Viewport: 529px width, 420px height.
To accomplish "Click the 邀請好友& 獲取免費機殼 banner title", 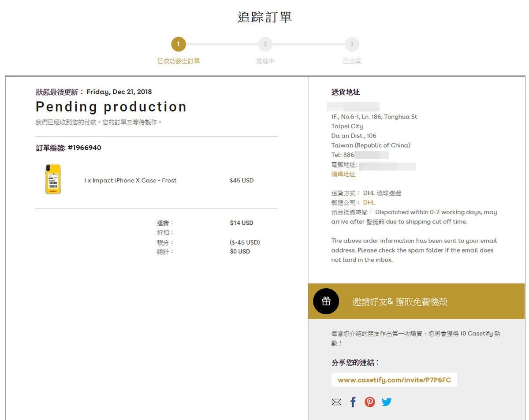I will pyautogui.click(x=400, y=302).
